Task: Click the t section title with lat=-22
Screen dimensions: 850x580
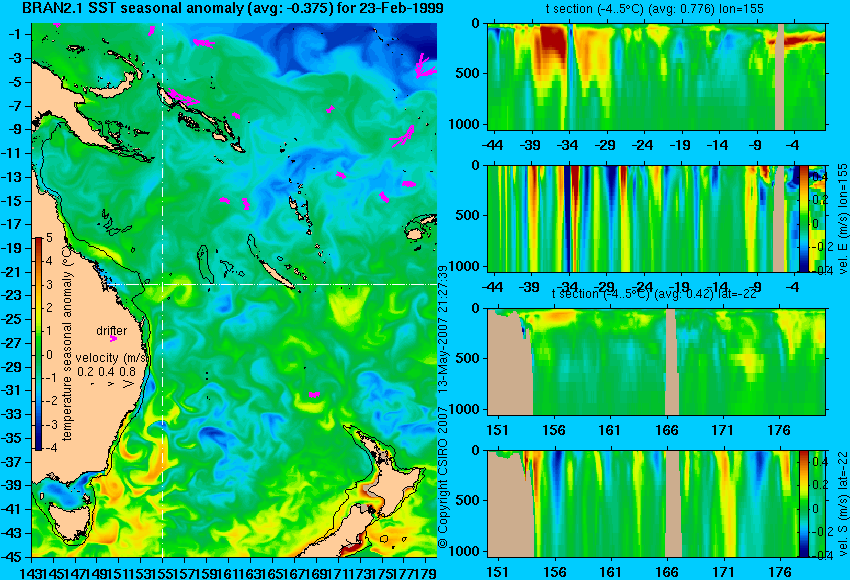Action: click(654, 294)
